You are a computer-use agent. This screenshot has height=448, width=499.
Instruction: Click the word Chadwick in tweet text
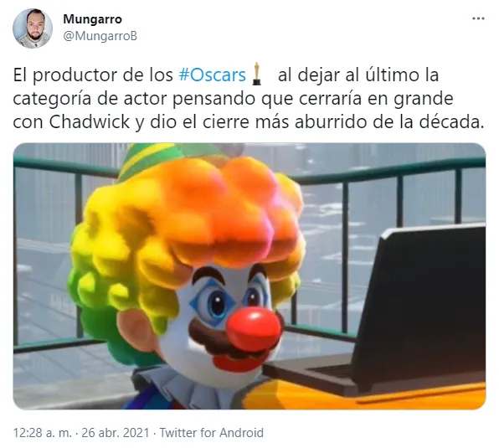[90, 122]
